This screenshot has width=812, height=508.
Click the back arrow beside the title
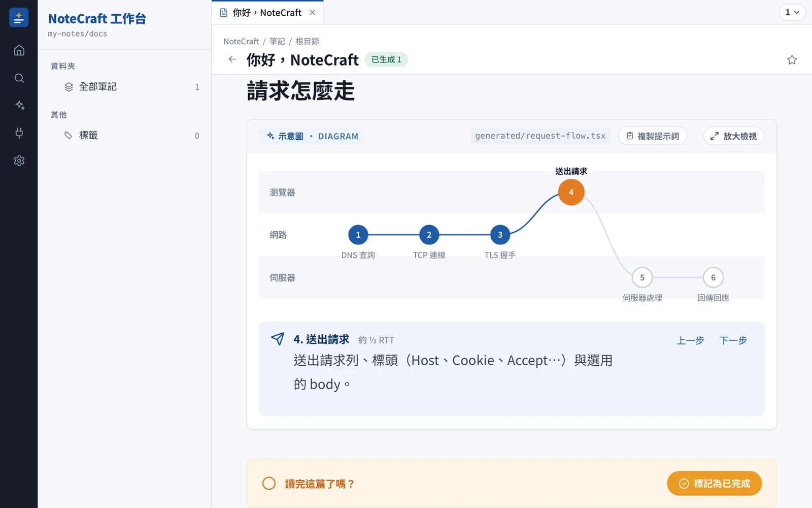(x=232, y=59)
